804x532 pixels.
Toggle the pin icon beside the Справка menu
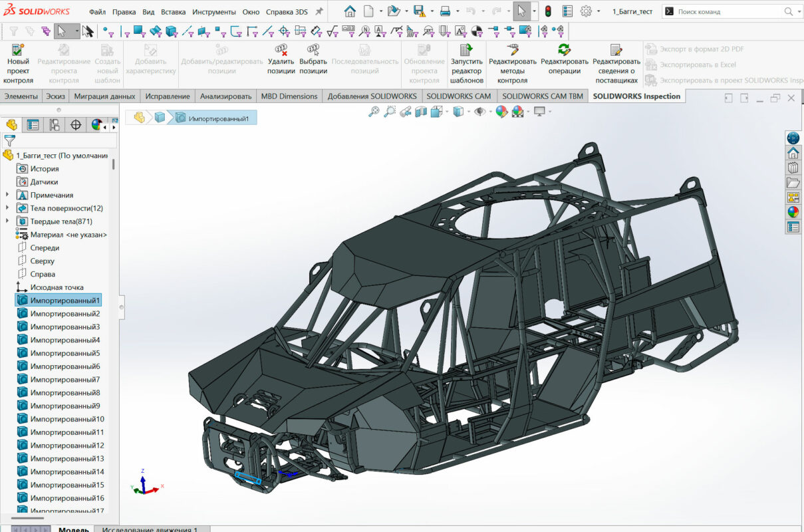click(319, 12)
